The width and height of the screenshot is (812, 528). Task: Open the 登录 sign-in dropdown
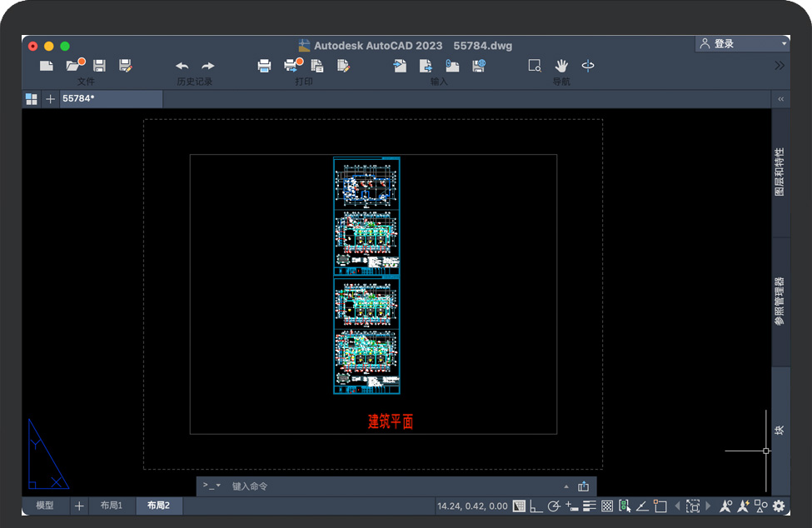(x=742, y=43)
